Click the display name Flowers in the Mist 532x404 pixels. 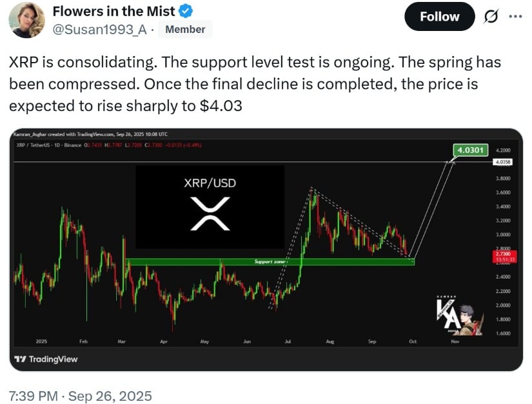click(x=110, y=11)
